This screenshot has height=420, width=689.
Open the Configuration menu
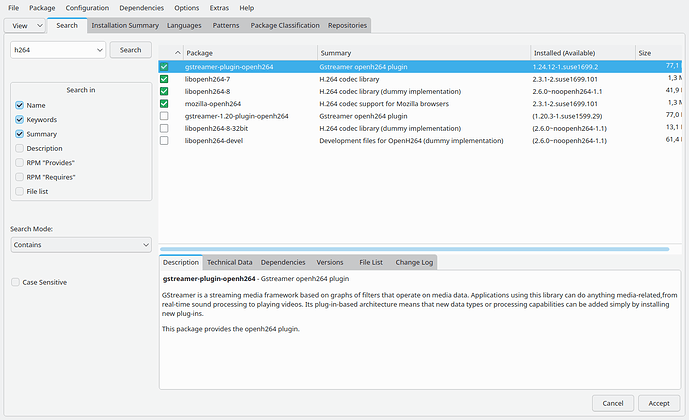(87, 8)
